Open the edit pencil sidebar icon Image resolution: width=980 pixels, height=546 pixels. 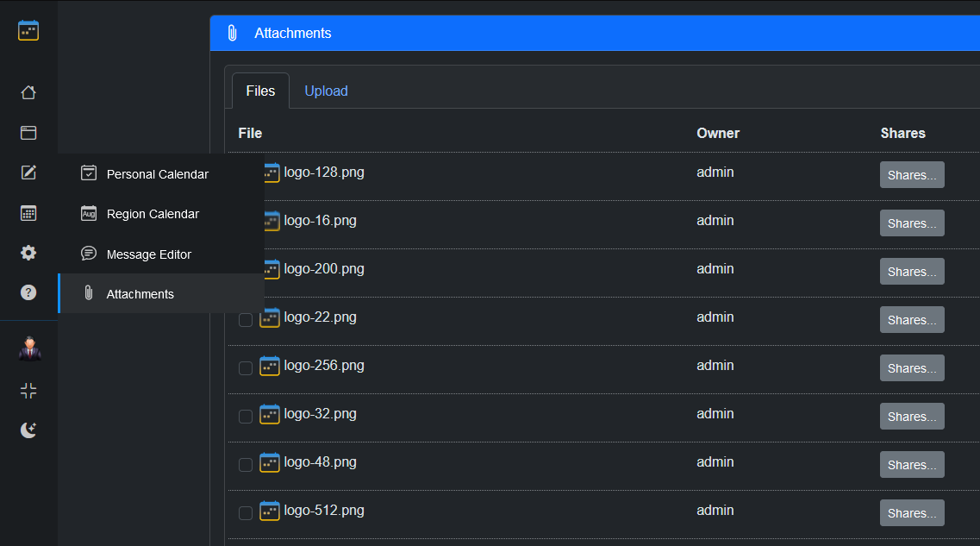point(28,173)
